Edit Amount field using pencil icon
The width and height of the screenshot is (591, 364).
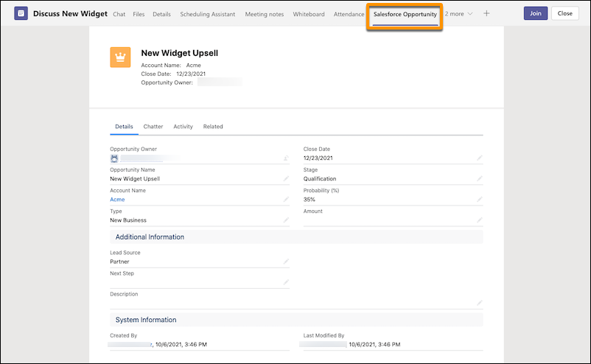coord(480,220)
